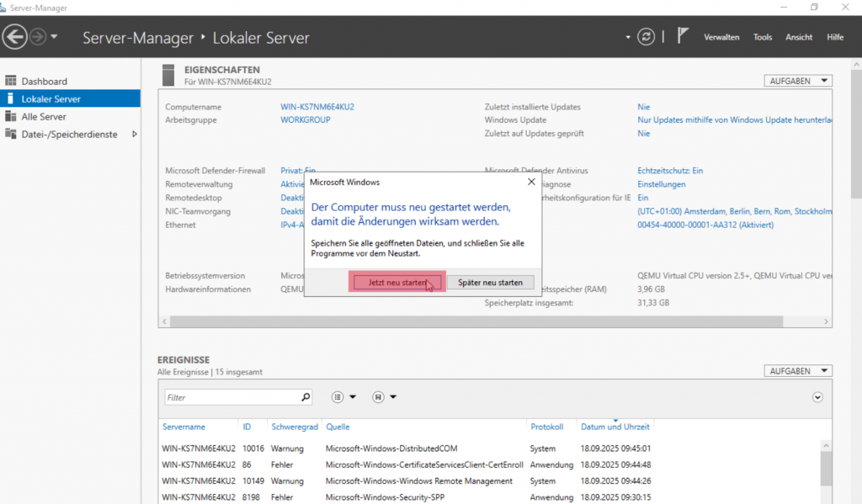Open AUFGABEN dropdown in Eigenschaften section

pos(798,81)
